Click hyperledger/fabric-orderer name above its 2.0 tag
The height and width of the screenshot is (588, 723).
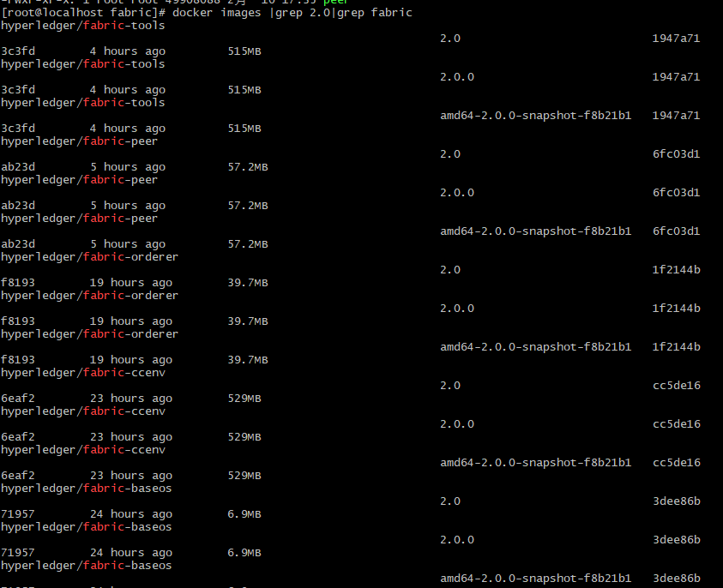click(x=89, y=257)
